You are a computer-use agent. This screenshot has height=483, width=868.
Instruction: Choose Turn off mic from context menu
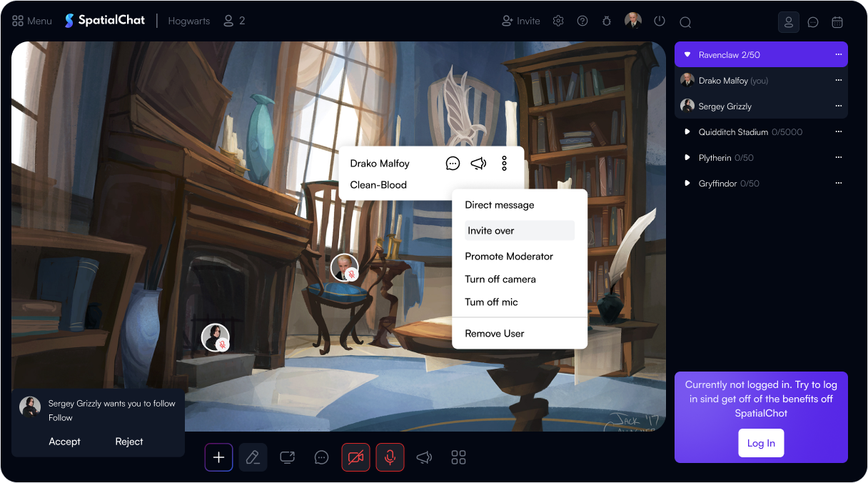point(492,302)
